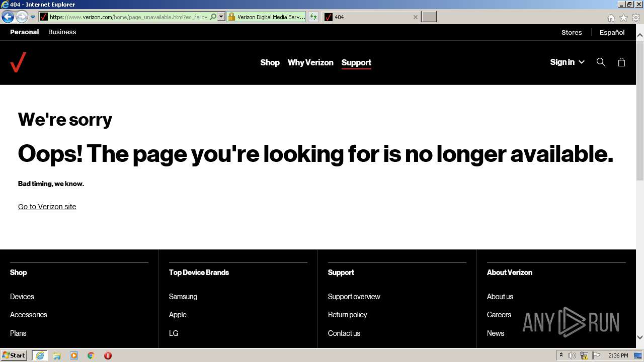Click the security lock icon in address bar
The height and width of the screenshot is (362, 644).
point(231,17)
